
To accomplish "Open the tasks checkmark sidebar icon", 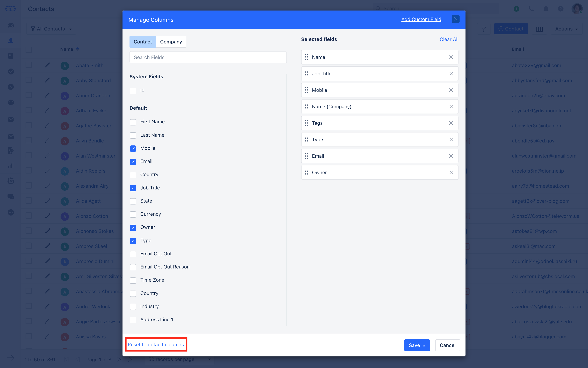I will (x=11, y=71).
